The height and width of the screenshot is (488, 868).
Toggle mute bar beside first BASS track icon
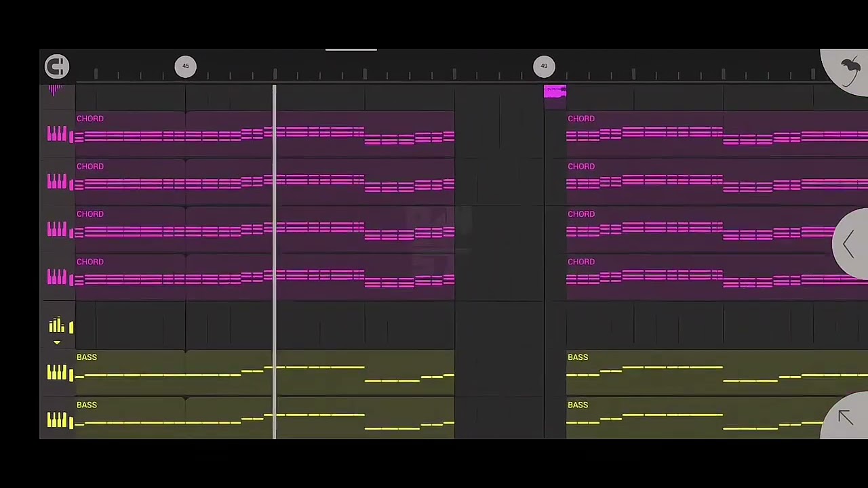click(71, 374)
